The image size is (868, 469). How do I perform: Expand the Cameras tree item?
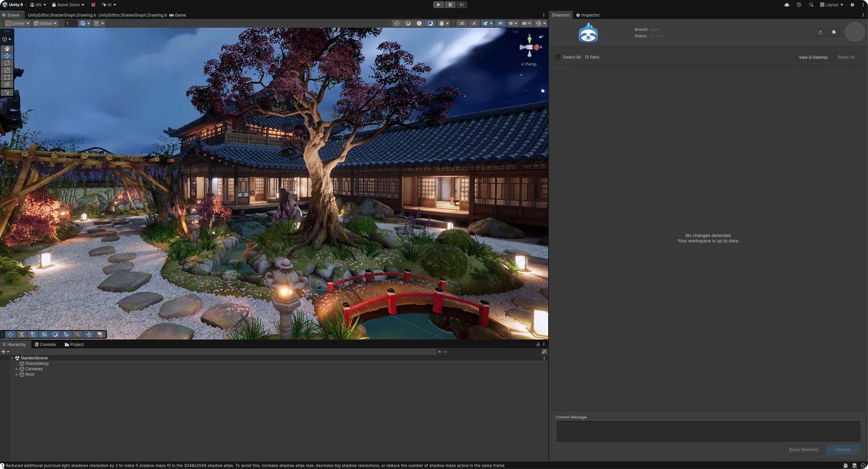click(x=17, y=369)
